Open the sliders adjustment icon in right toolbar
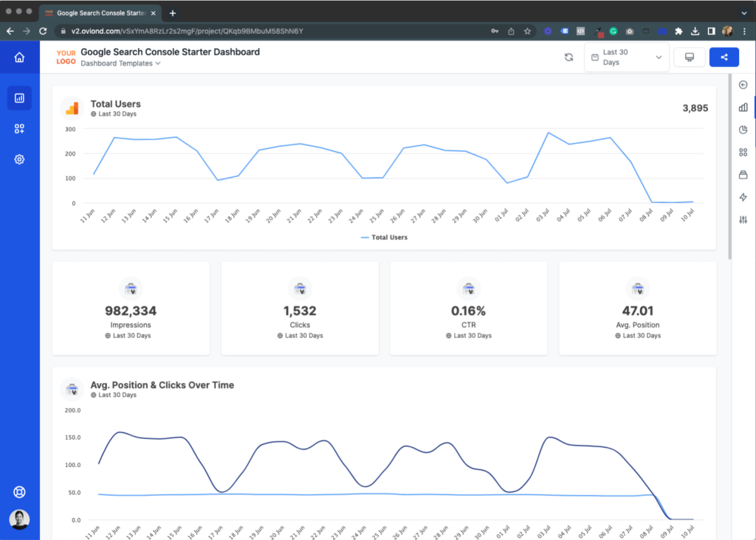Screen dimensions: 756x540 click(x=743, y=220)
